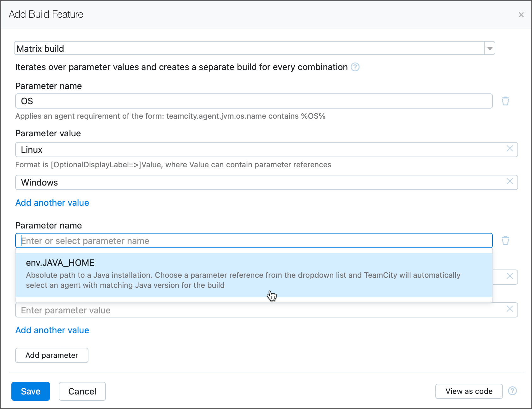Open the Matrix build feature dropdown

pos(489,49)
